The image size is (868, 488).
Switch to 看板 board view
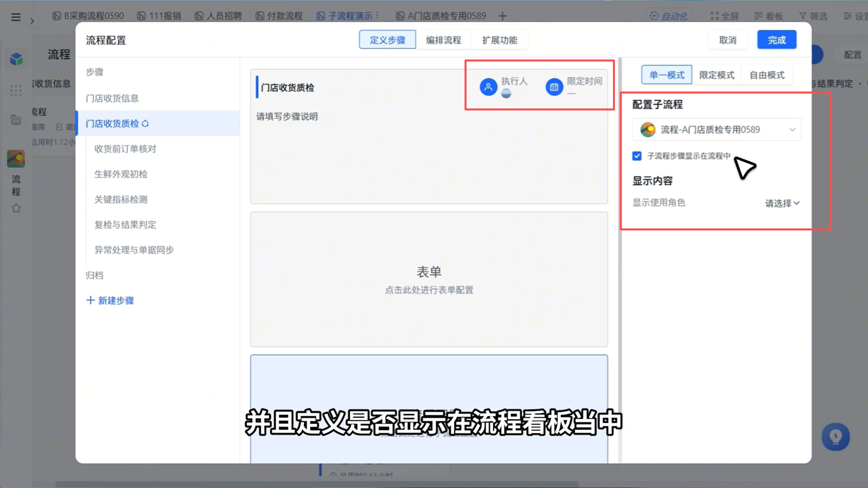769,16
